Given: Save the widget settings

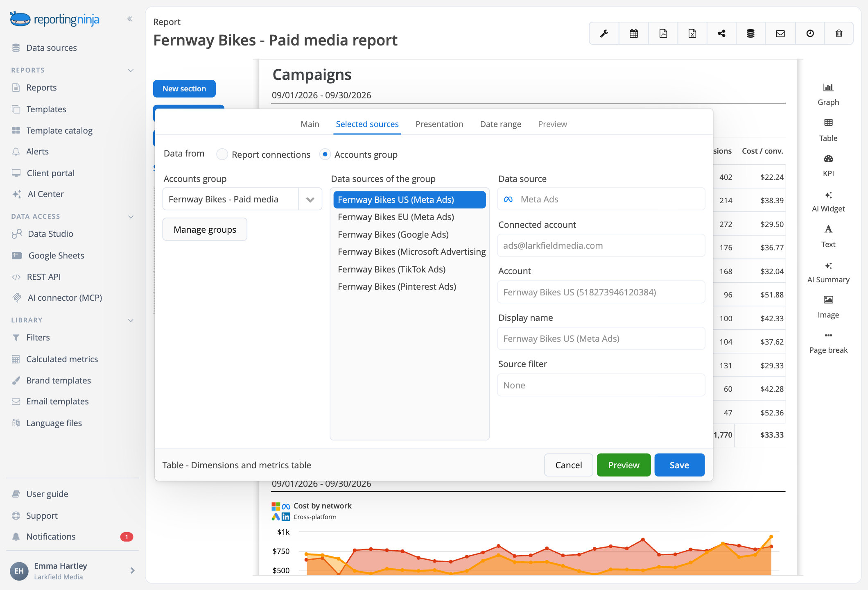Looking at the screenshot, I should coord(679,465).
